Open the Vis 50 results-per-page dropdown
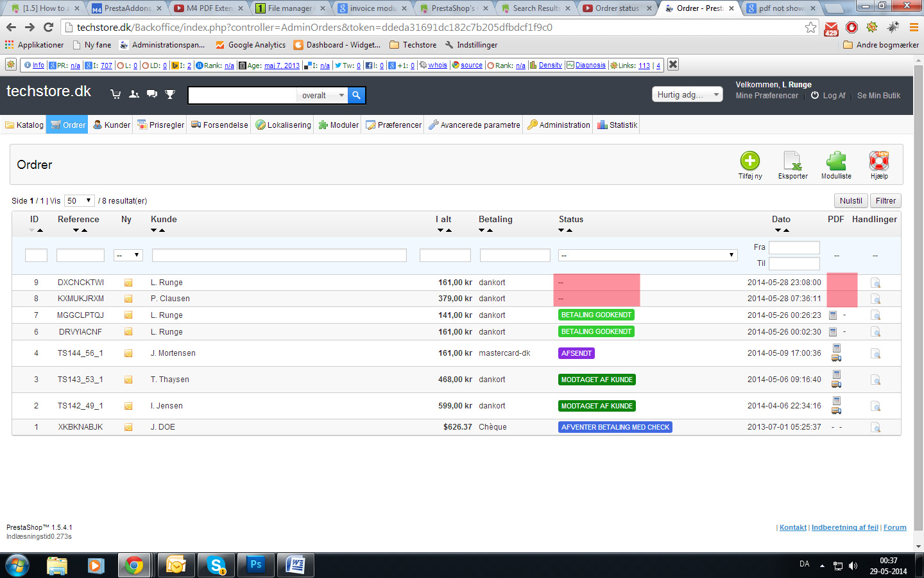 point(80,200)
